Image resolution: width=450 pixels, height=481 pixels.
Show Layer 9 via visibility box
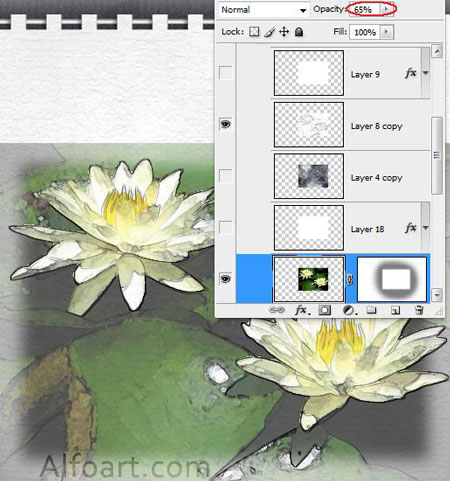pos(226,73)
